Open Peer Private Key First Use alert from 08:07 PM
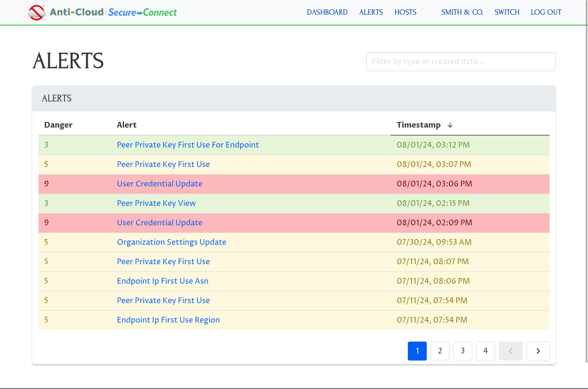 click(x=164, y=261)
